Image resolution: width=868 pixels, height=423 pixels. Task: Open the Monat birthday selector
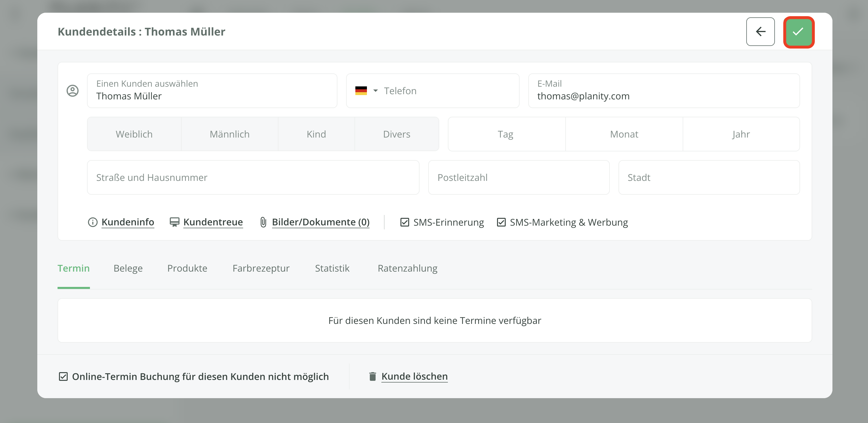click(x=624, y=134)
